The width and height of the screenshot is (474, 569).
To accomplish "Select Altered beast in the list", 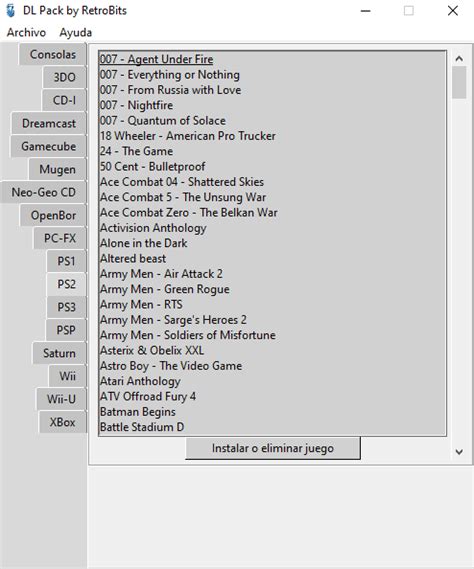I will (272, 258).
